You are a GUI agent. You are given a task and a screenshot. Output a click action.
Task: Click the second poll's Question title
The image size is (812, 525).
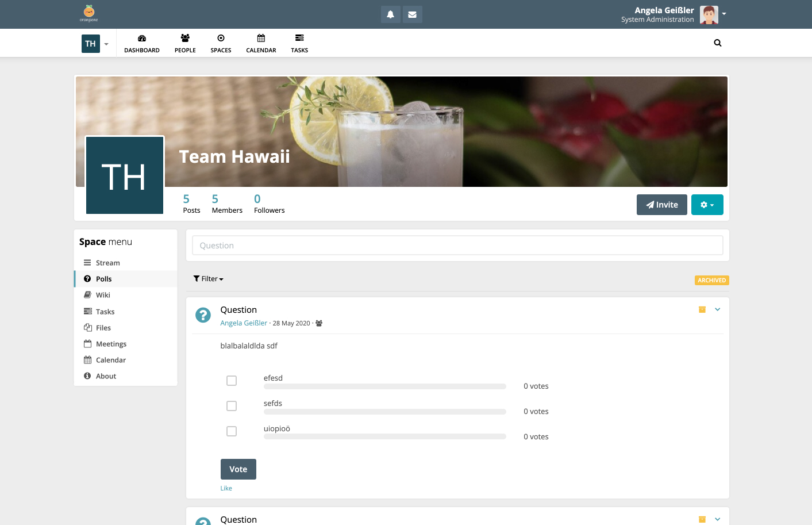coord(238,520)
